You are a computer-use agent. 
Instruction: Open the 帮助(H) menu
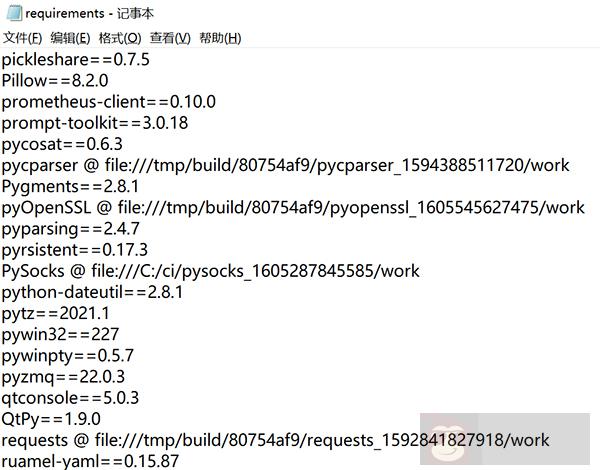220,38
